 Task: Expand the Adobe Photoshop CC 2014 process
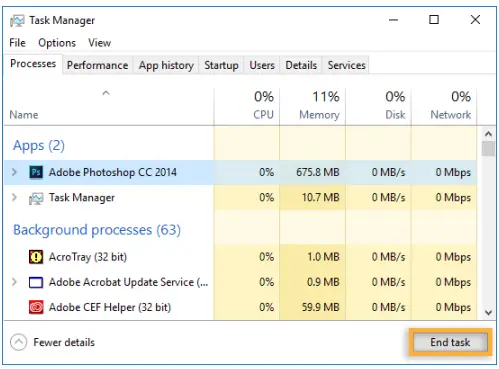[x=14, y=172]
